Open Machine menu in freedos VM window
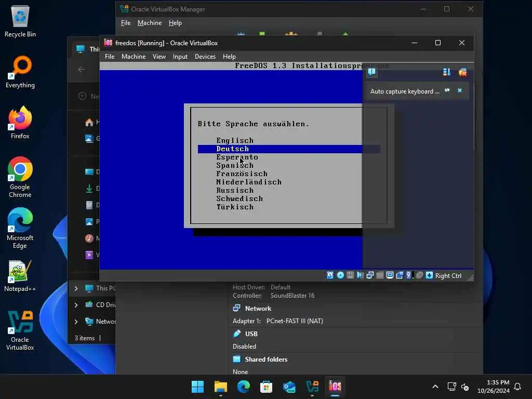Image resolution: width=532 pixels, height=399 pixels. (134, 57)
